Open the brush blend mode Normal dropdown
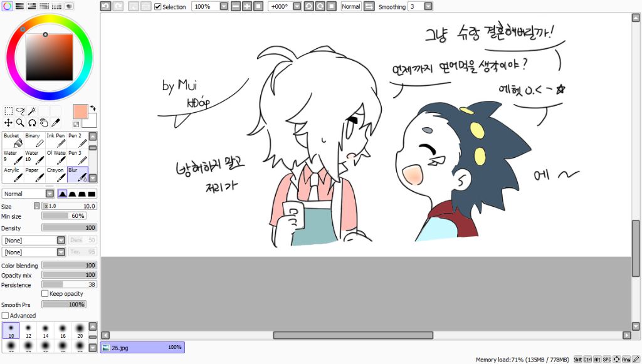The width and height of the screenshot is (642, 364). tap(28, 194)
